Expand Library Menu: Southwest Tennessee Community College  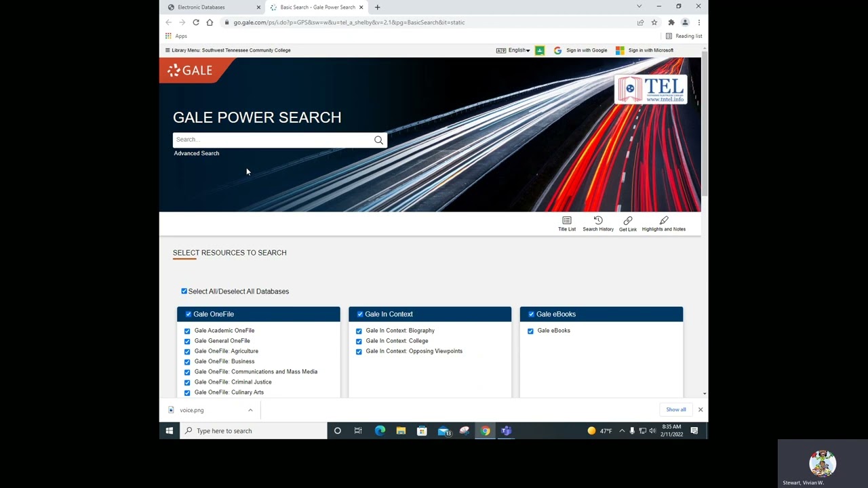tap(228, 50)
